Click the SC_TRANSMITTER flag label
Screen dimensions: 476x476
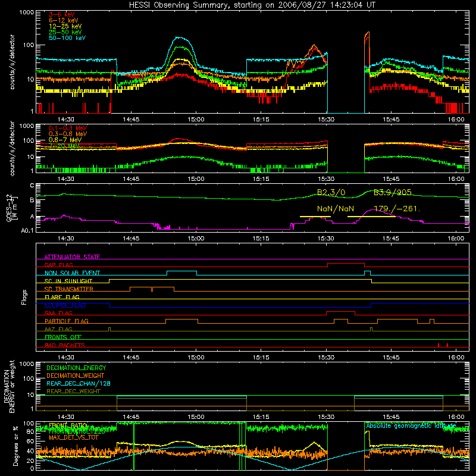tap(68, 289)
